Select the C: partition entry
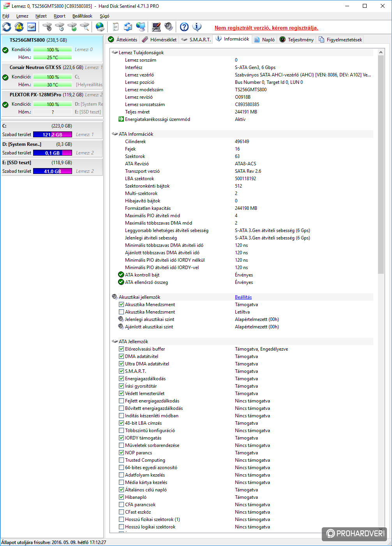This screenshot has height=546, width=392. pos(52,130)
